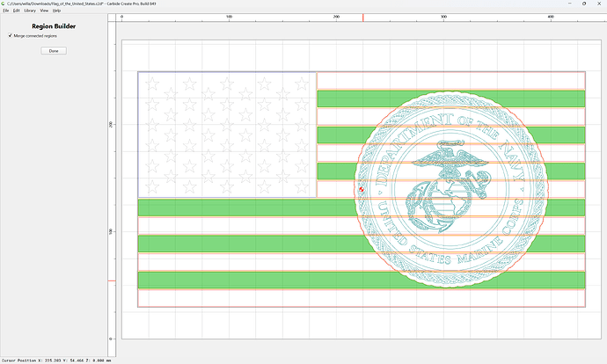The height and width of the screenshot is (364, 607).
Task: Open the View menu
Action: tap(44, 11)
